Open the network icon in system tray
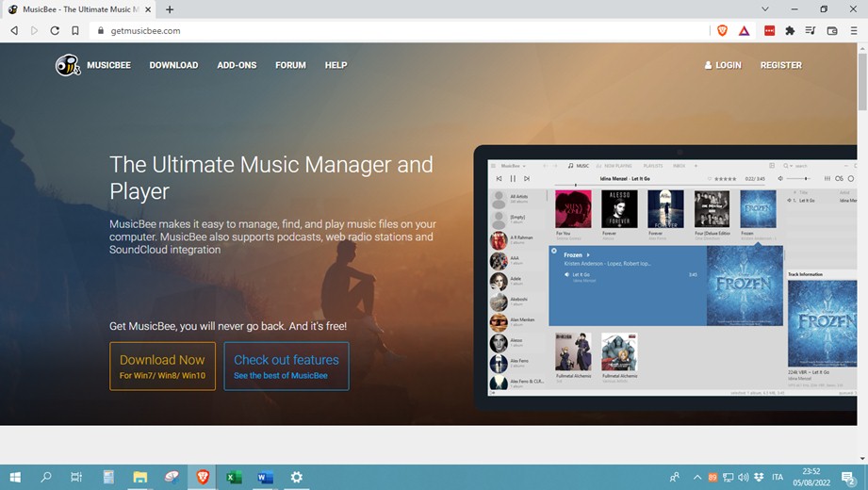Viewport: 868px width, 490px height. tap(729, 477)
